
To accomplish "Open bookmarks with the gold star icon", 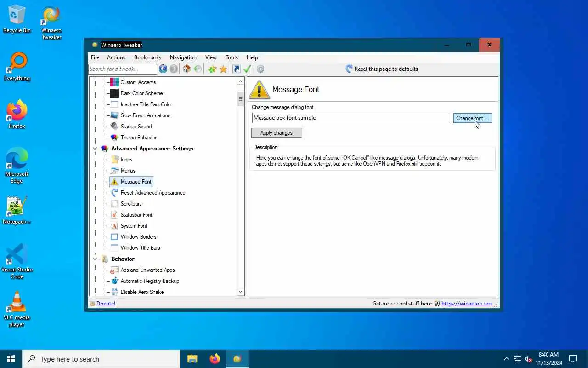I will (223, 69).
